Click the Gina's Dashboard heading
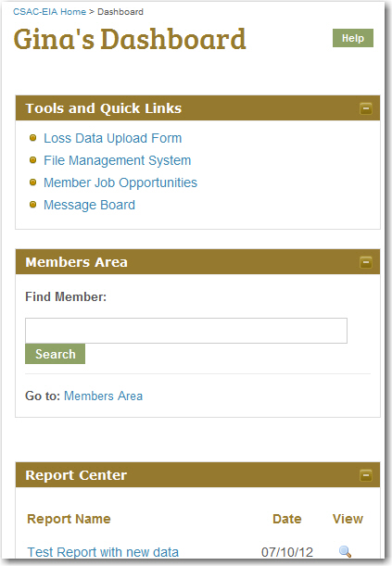 (130, 39)
